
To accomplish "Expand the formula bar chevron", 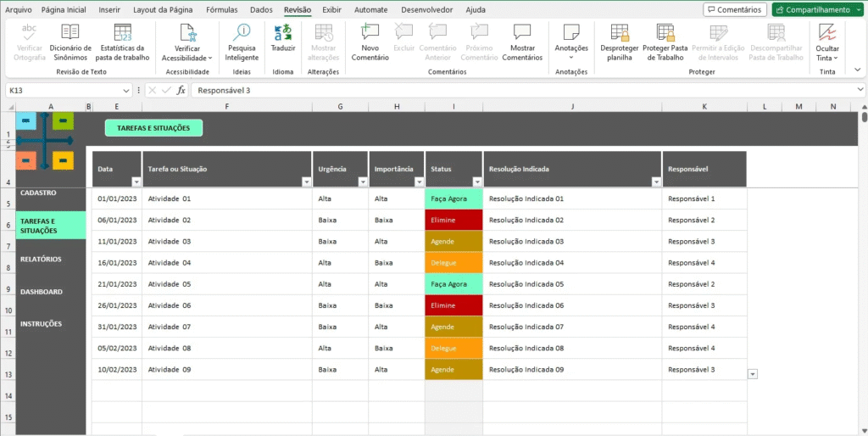I will coord(860,90).
